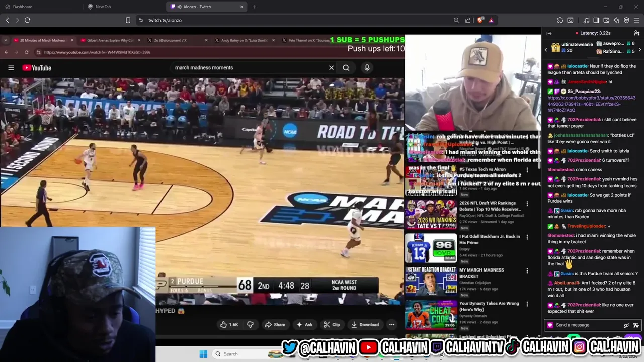Open options for My March Madness Bracket video
Image resolution: width=644 pixels, height=362 pixels.
coord(527,270)
